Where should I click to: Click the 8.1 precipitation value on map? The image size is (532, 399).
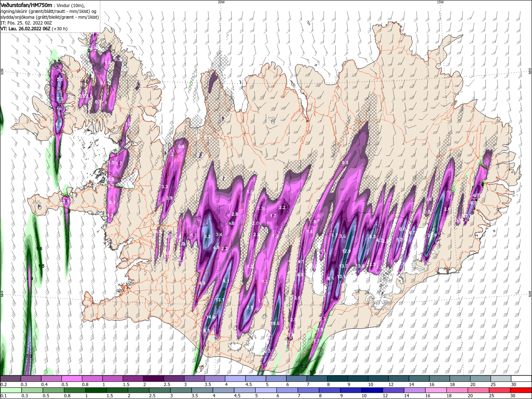pyautogui.click(x=226, y=281)
